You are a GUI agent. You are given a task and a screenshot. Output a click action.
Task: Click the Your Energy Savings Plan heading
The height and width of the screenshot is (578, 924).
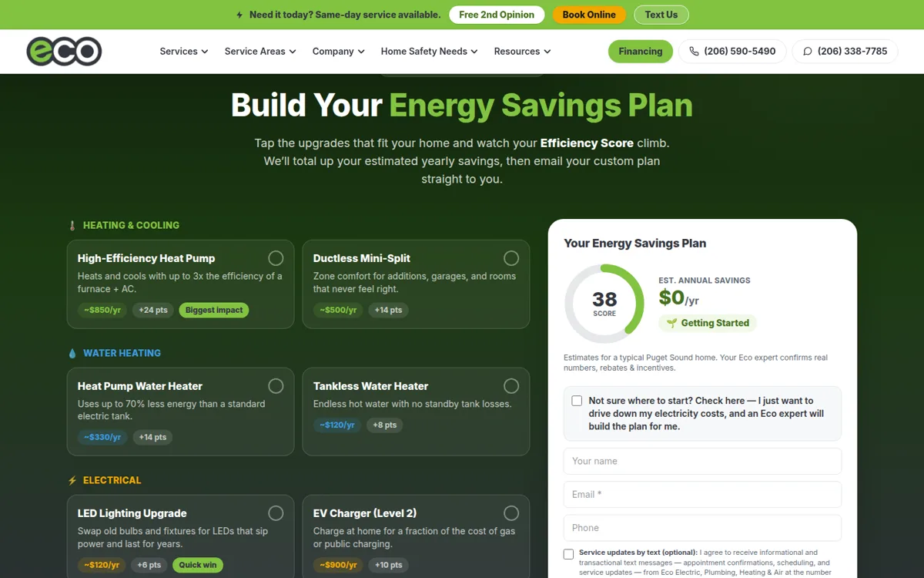[634, 244]
